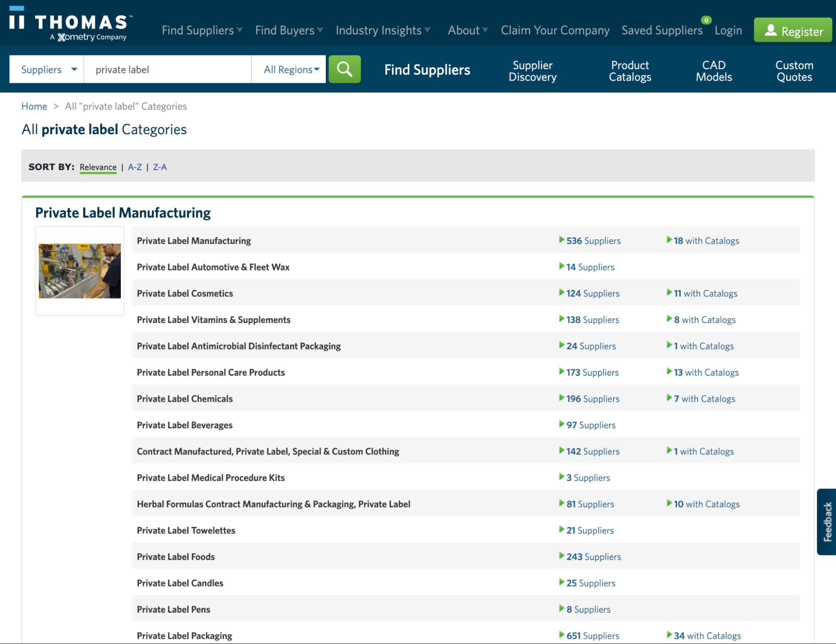
Task: Expand the All Regions dropdown
Action: pos(291,70)
